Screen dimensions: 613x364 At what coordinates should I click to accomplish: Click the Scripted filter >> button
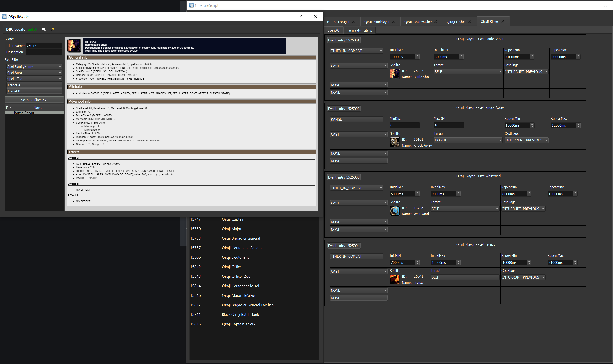coord(34,100)
